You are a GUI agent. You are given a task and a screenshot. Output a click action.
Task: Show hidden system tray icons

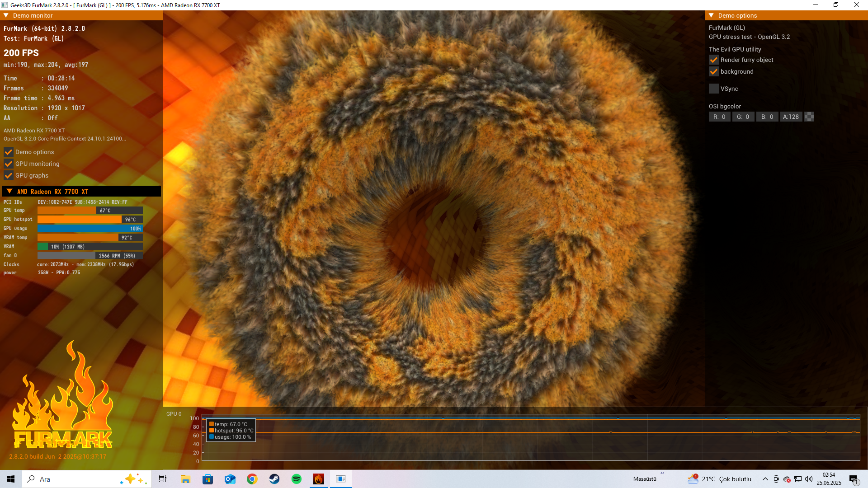click(x=765, y=479)
